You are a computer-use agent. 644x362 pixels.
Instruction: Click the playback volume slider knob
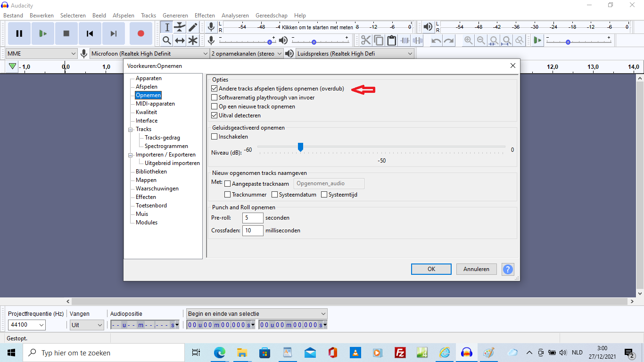[314, 42]
